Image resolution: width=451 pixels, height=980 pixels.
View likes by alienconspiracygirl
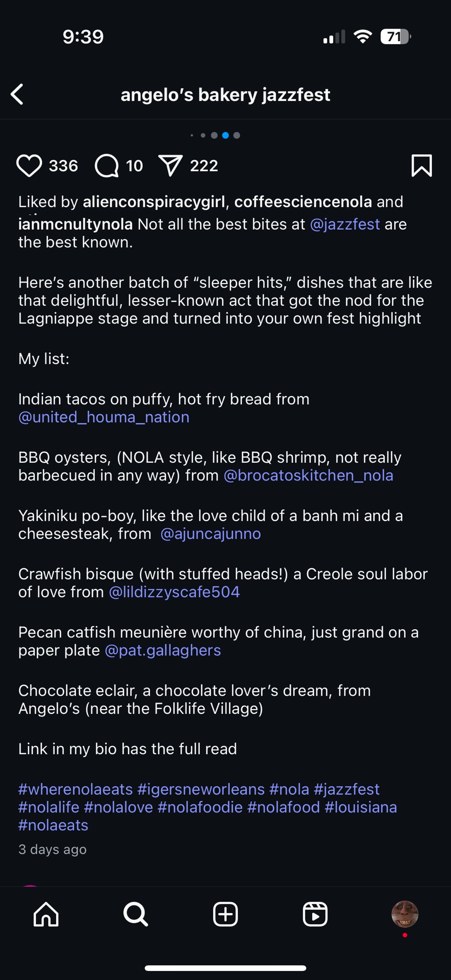(x=154, y=202)
